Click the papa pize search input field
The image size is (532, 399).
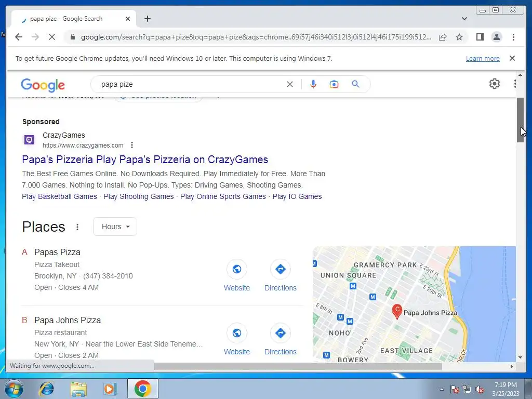click(x=192, y=84)
